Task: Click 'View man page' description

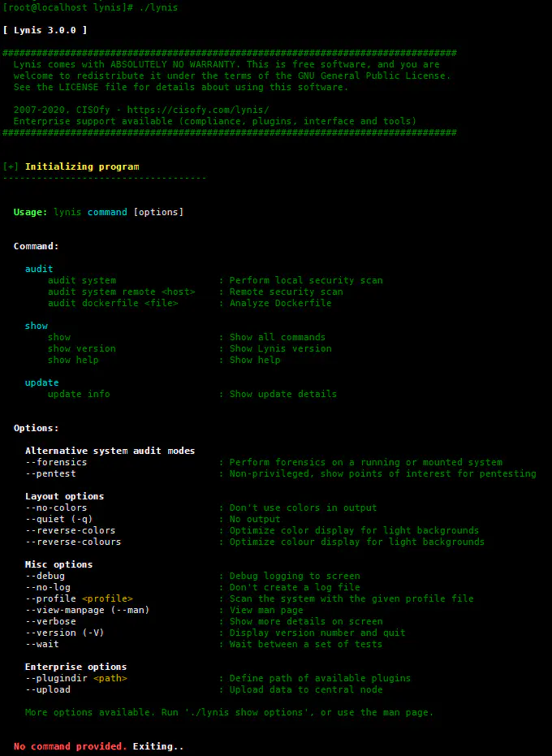Action: click(x=266, y=611)
